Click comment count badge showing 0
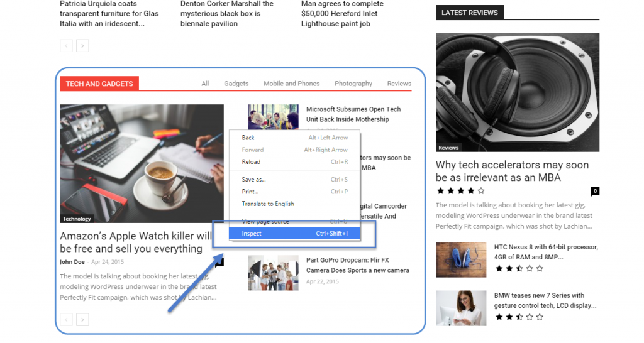The height and width of the screenshot is (343, 644). [x=595, y=191]
